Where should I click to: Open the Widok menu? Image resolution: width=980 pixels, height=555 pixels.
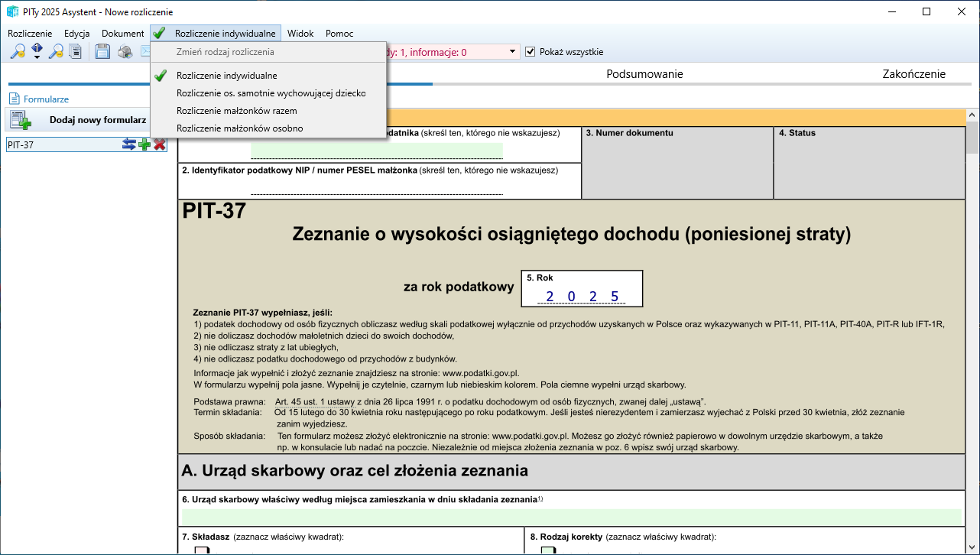click(x=300, y=34)
